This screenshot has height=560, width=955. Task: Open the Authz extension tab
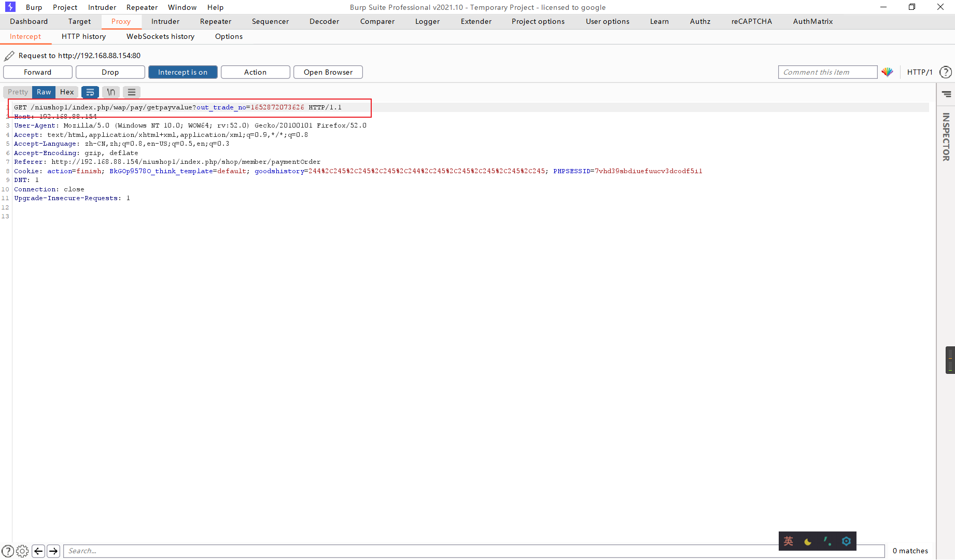(x=700, y=21)
